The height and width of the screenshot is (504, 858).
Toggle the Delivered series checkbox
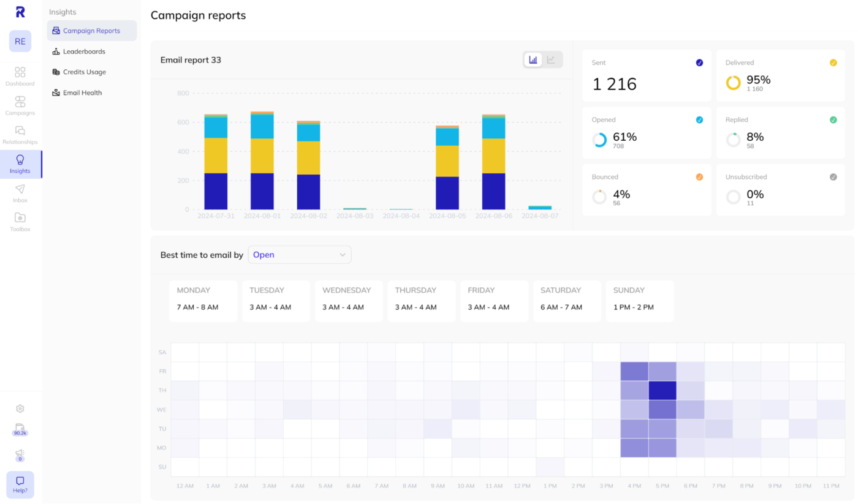click(833, 62)
